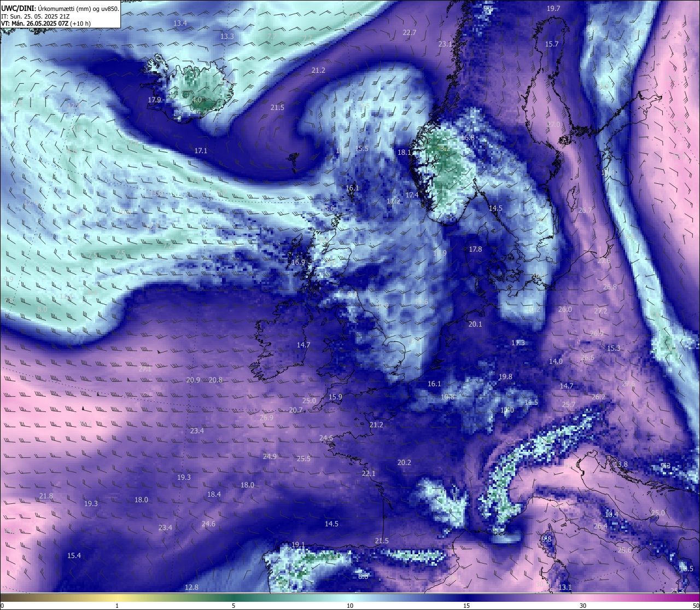Image resolution: width=700 pixels, height=610 pixels.
Task: Click the 17.4 value near southwest Norway
Action: (x=412, y=195)
